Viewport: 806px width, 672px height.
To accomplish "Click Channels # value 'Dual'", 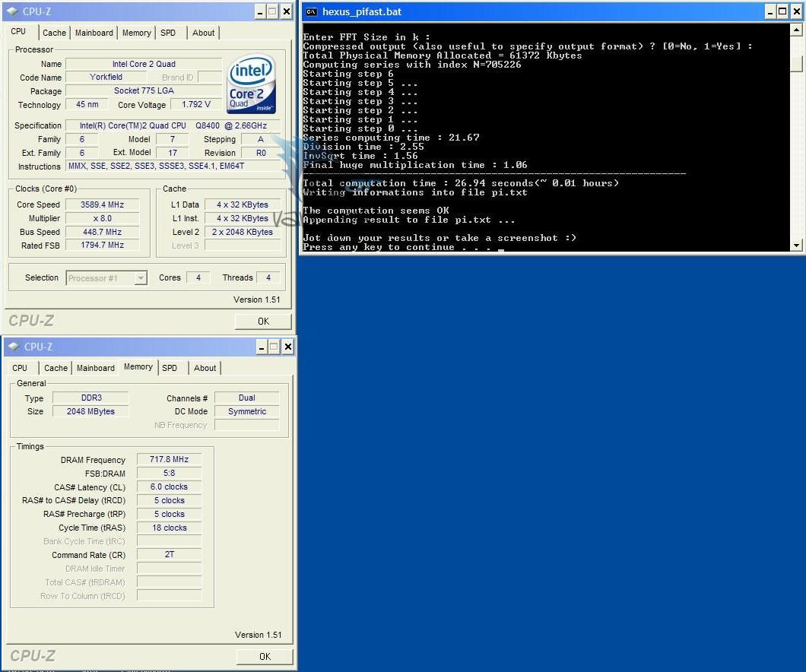I will coord(246,398).
